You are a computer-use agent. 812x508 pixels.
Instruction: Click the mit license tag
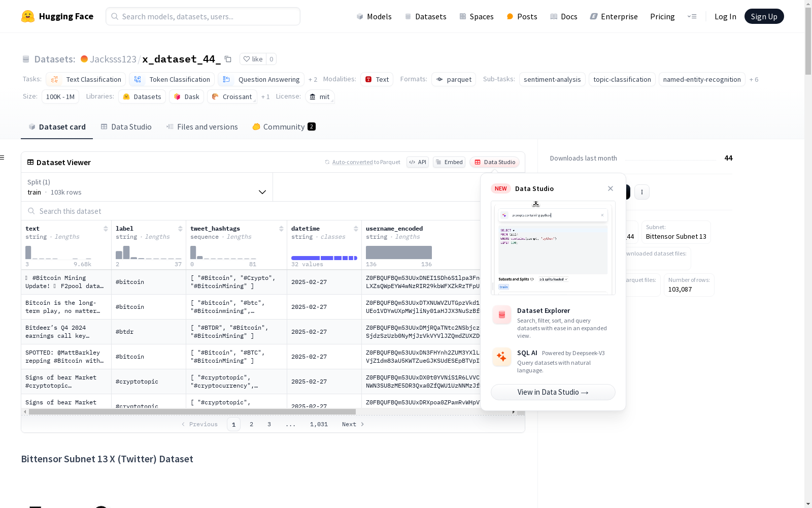320,97
